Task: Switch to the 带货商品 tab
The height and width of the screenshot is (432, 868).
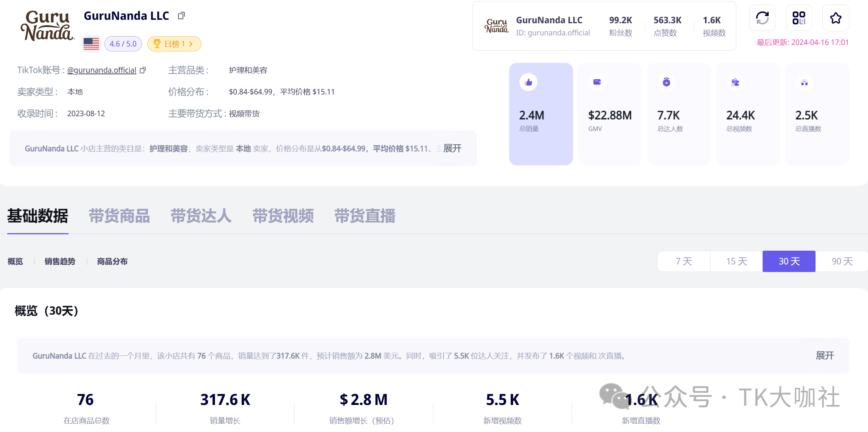Action: [x=119, y=216]
